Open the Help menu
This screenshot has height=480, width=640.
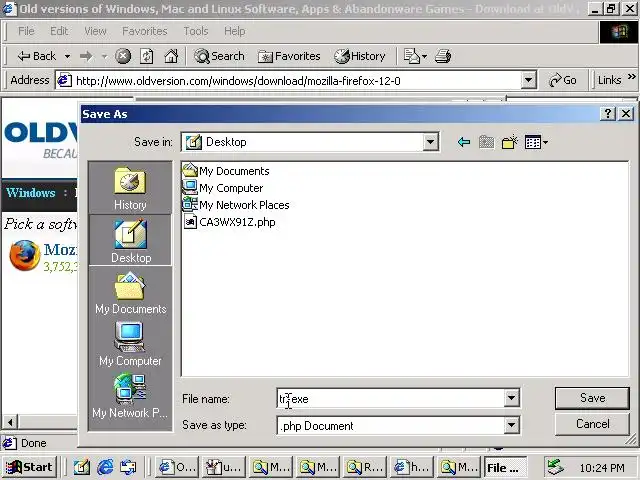235,31
